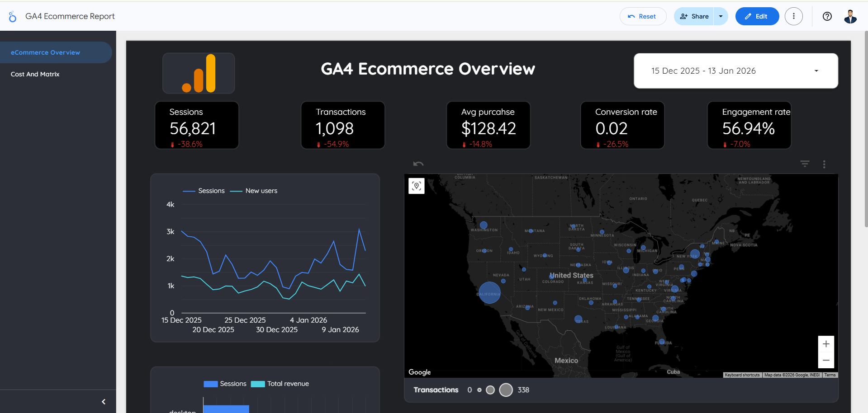Screen dimensions: 868x413
Task: Click the Google logo on the map
Action: 420,372
